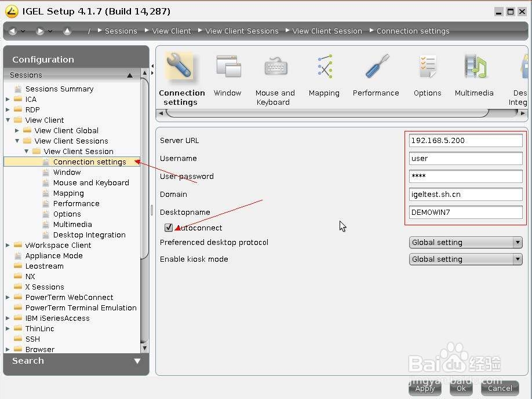Expand the View Client Global node
This screenshot has height=399, width=532.
click(x=17, y=130)
